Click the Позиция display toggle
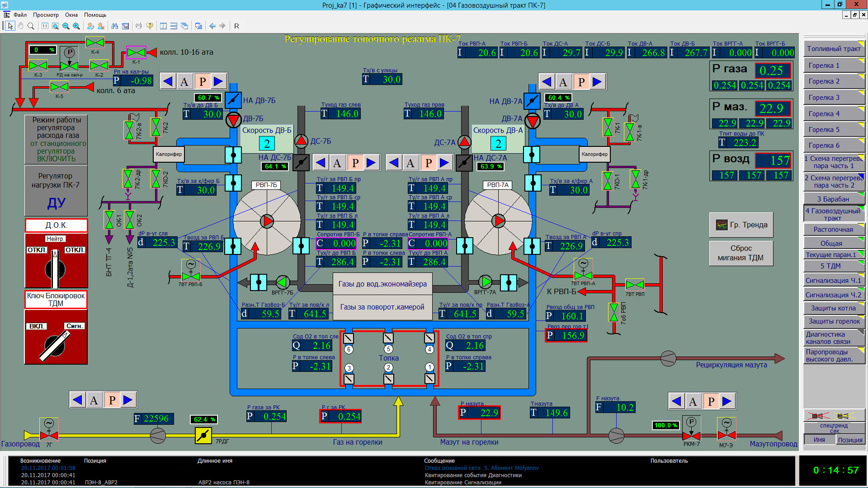868x488 pixels. [850, 440]
